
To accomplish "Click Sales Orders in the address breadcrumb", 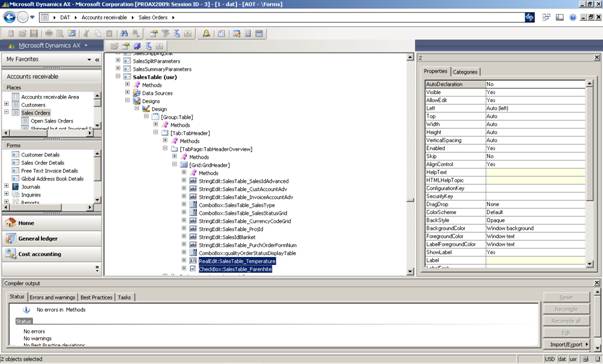I will (153, 17).
